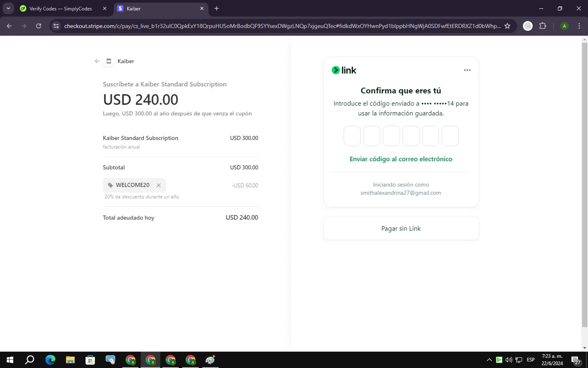Open the Windows Start menu

(x=10, y=360)
